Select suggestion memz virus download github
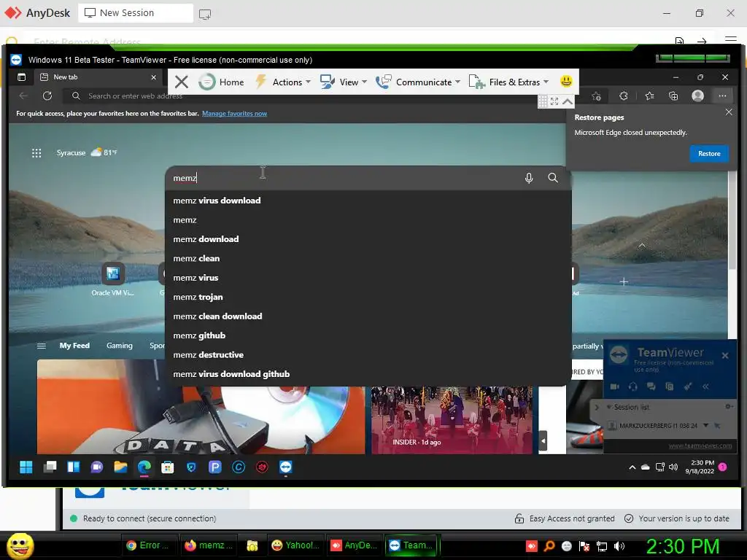747x560 pixels. coord(368,374)
